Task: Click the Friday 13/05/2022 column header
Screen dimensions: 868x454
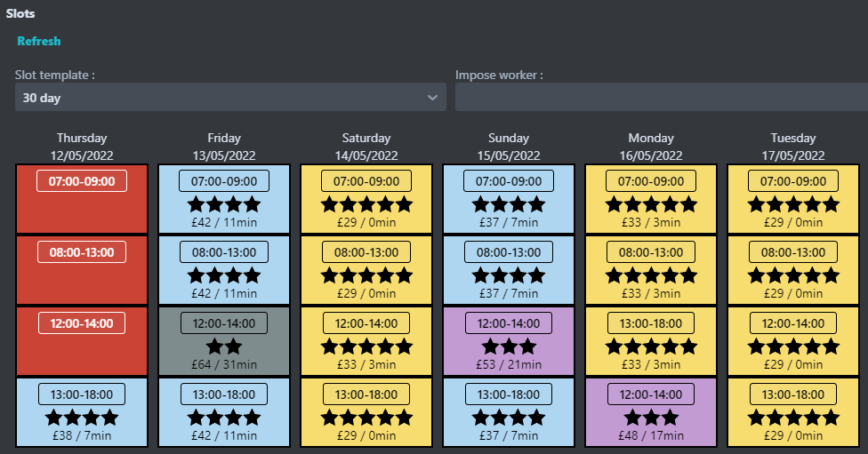Action: point(224,147)
